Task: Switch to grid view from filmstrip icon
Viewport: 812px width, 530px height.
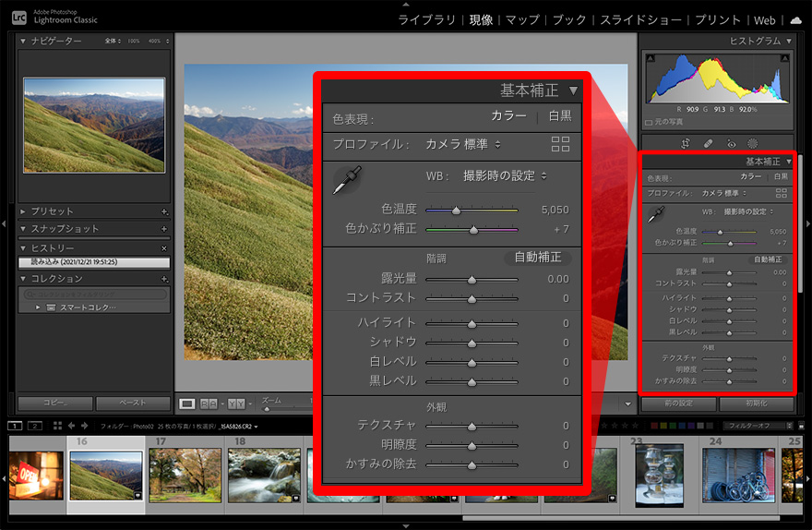Action: click(x=57, y=426)
